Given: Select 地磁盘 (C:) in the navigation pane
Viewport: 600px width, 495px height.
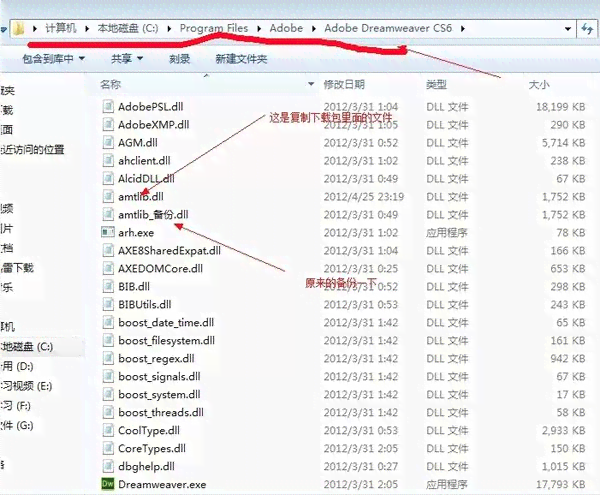Looking at the screenshot, I should point(27,347).
